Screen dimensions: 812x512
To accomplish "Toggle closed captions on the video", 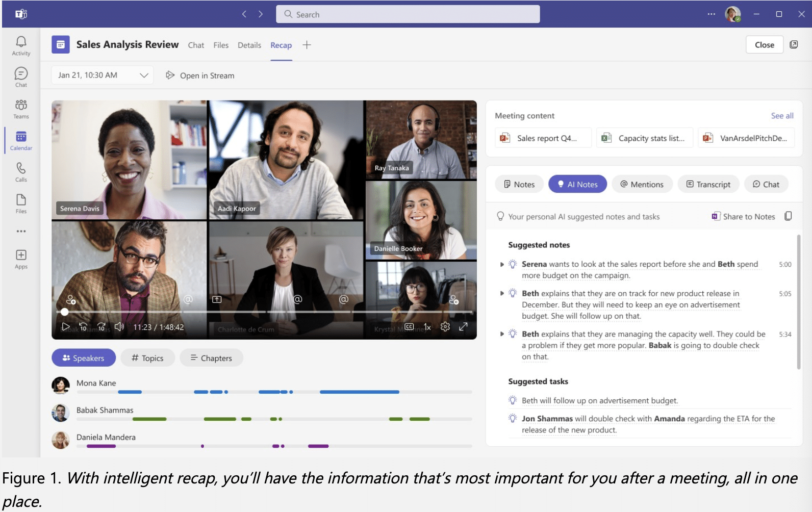I will click(409, 326).
